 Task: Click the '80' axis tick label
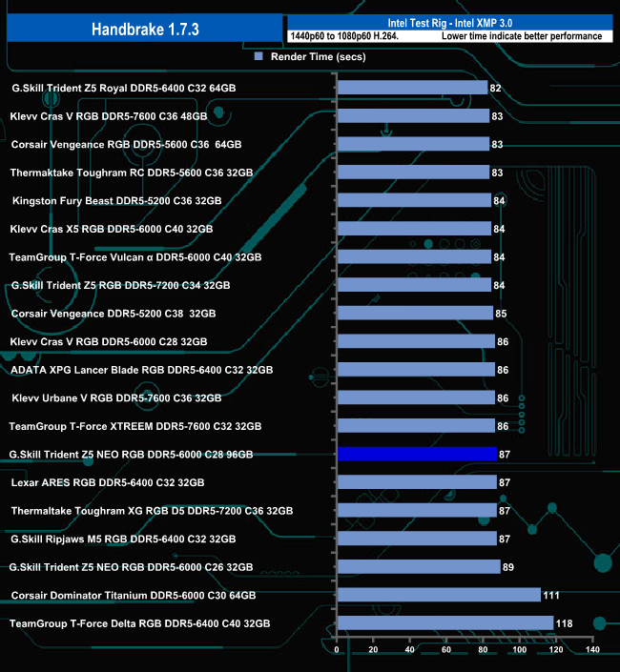pyautogui.click(x=483, y=650)
